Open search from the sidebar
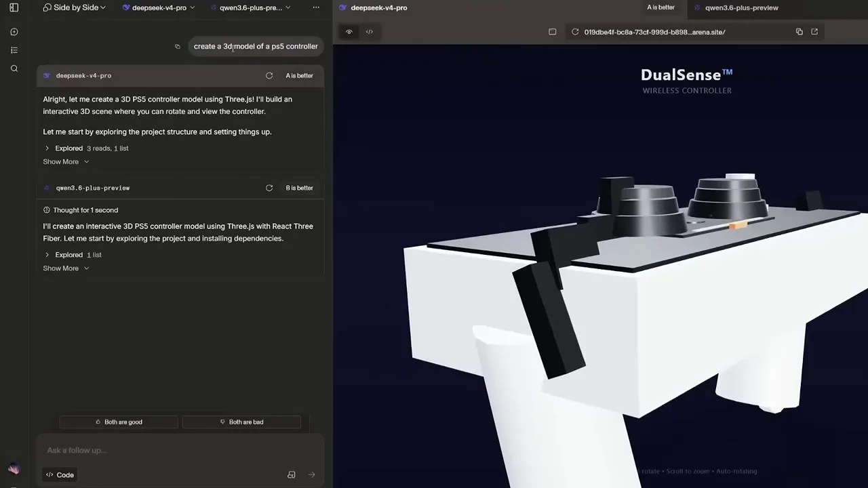Viewport: 868px width, 488px height. pyautogui.click(x=14, y=68)
